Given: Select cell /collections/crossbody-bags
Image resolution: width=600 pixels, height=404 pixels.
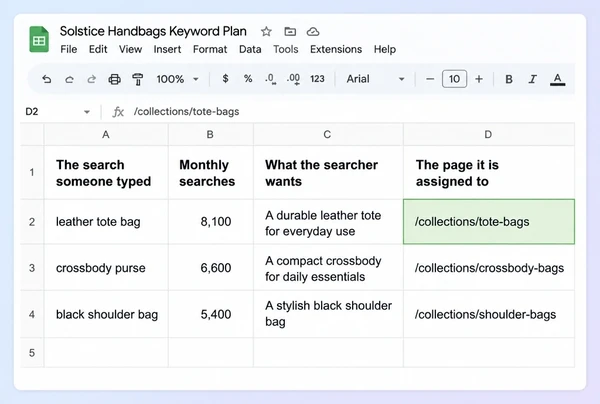Looking at the screenshot, I should (489, 268).
